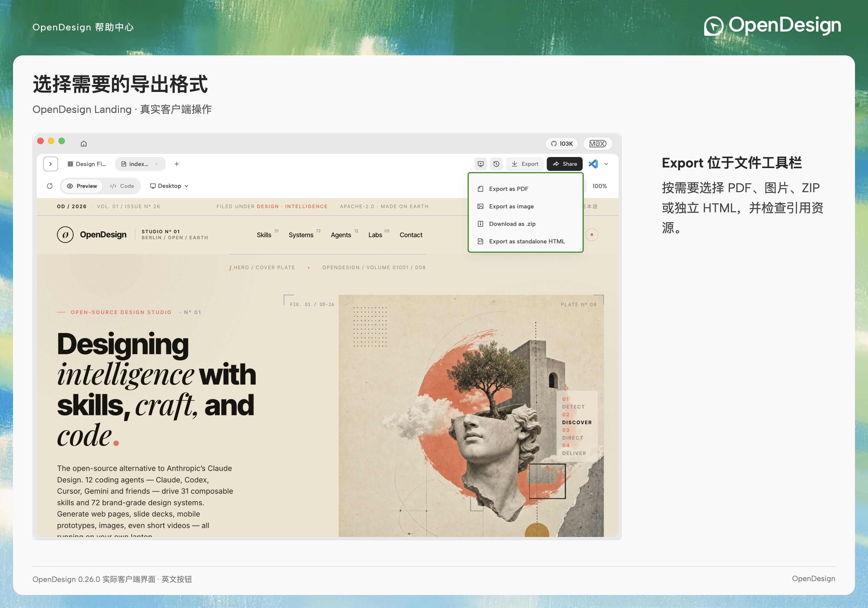
Task: Click the black Share button
Action: [564, 164]
